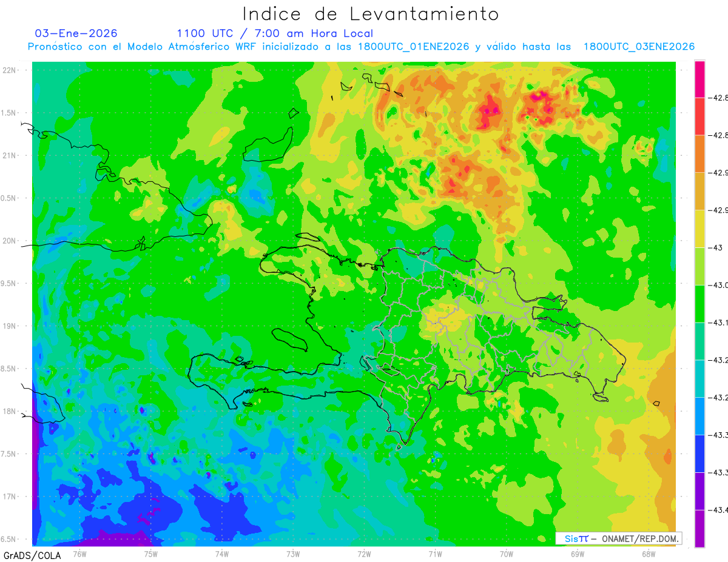Click the title 'Indice de Levantamiento'
Image resolution: width=728 pixels, height=562 pixels.
point(371,14)
